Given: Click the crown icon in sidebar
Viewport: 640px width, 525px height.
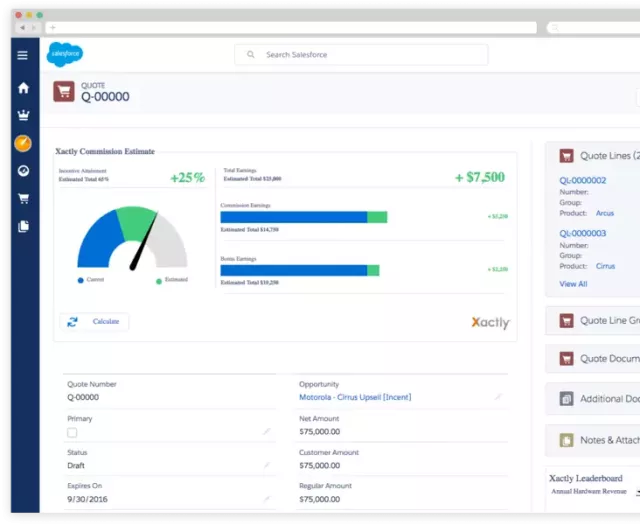Looking at the screenshot, I should [x=22, y=115].
